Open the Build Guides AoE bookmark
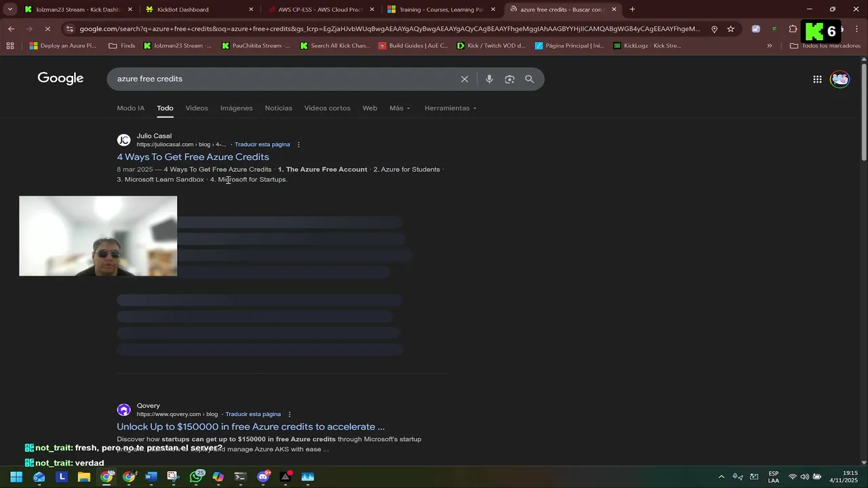This screenshot has width=868, height=488. [413, 46]
